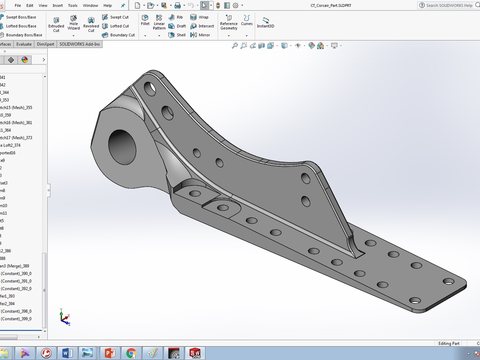Open the DisplayManager appearance tab icon
480x360 pixels.
pos(24,60)
